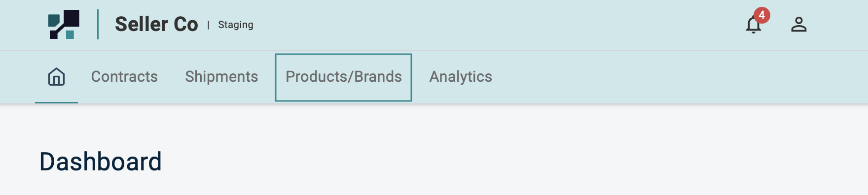This screenshot has height=195, width=868.
Task: Select the Products/Brands tab
Action: click(x=343, y=77)
